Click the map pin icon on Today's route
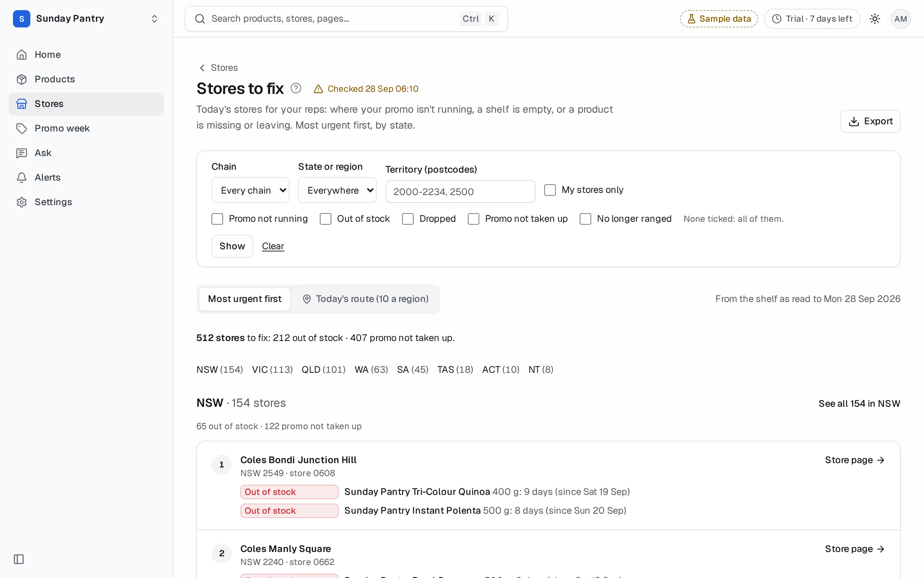The width and height of the screenshot is (924, 578). pos(306,299)
